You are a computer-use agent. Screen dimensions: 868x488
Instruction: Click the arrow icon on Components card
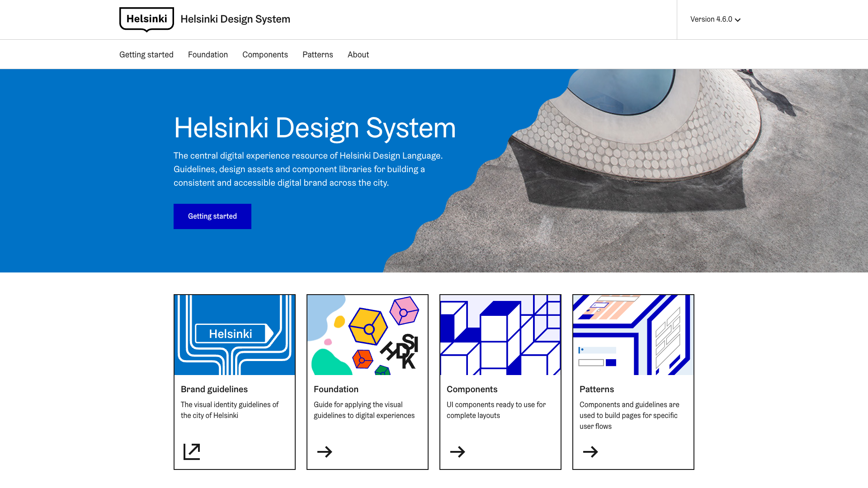click(x=458, y=451)
